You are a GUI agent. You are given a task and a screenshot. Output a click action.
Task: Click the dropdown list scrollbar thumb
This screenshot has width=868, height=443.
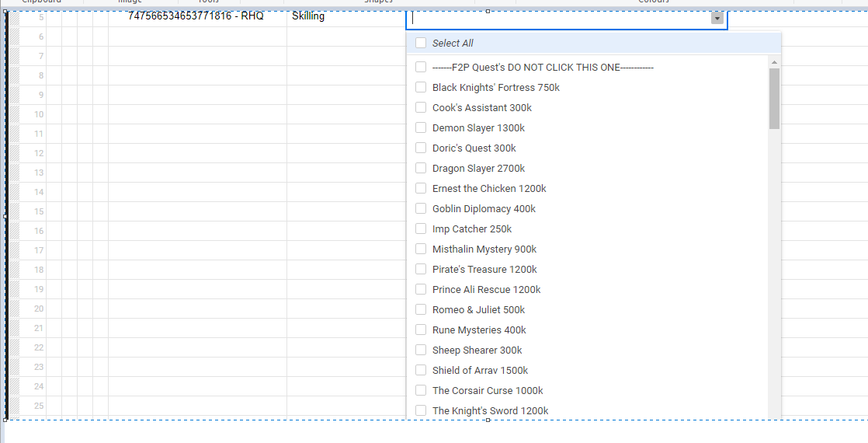pyautogui.click(x=774, y=99)
